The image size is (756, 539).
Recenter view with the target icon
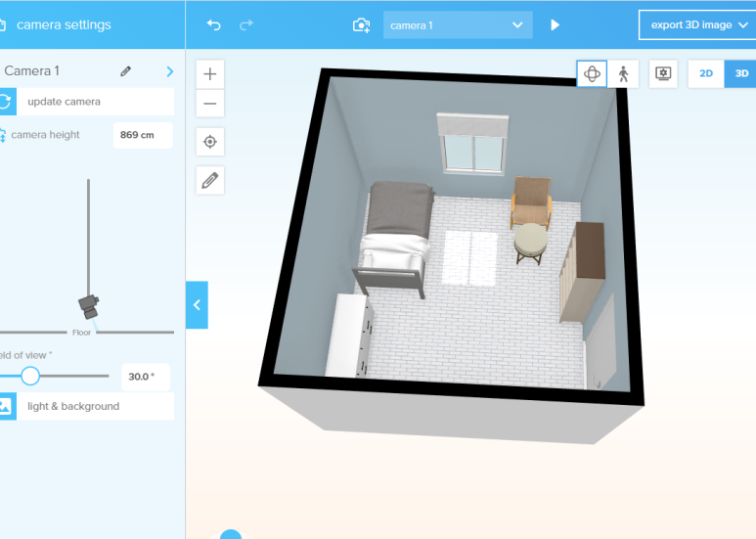[x=209, y=142]
